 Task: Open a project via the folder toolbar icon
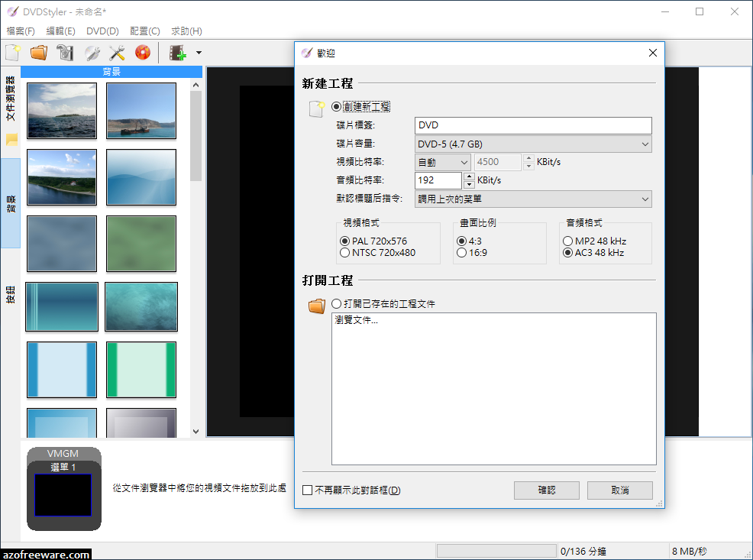(x=39, y=52)
